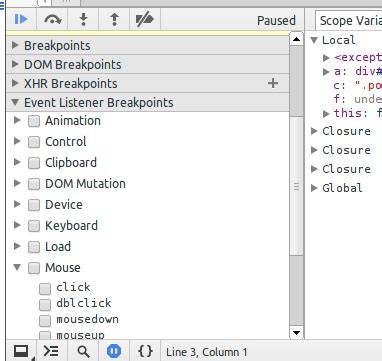Click the sidebar scrollbar thumb

tap(296, 187)
